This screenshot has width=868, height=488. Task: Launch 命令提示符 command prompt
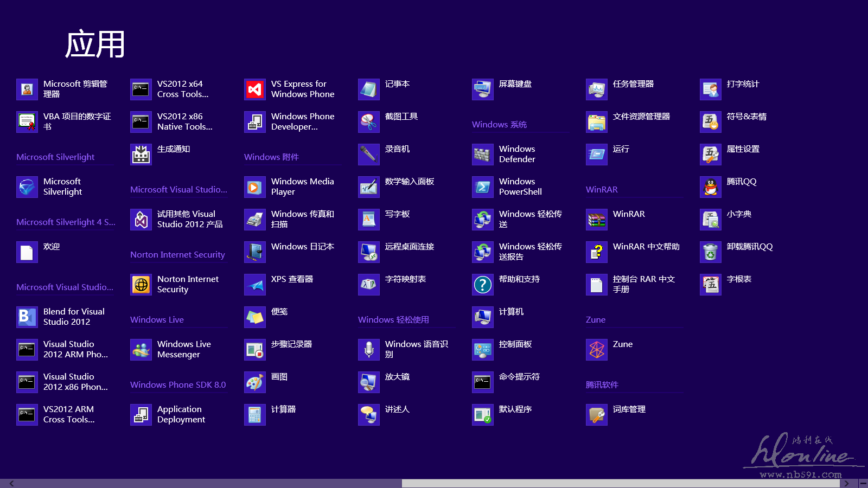[483, 382]
